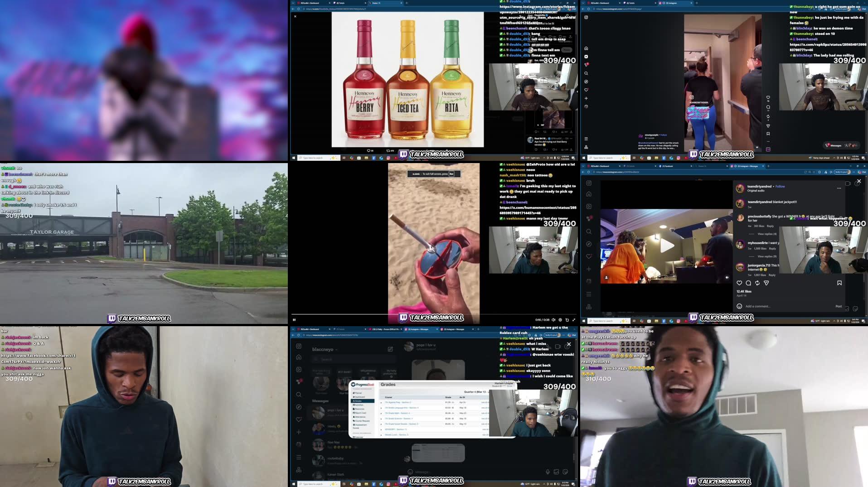Open video settings gear on sunglasses video
The height and width of the screenshot is (487, 868).
coord(560,320)
